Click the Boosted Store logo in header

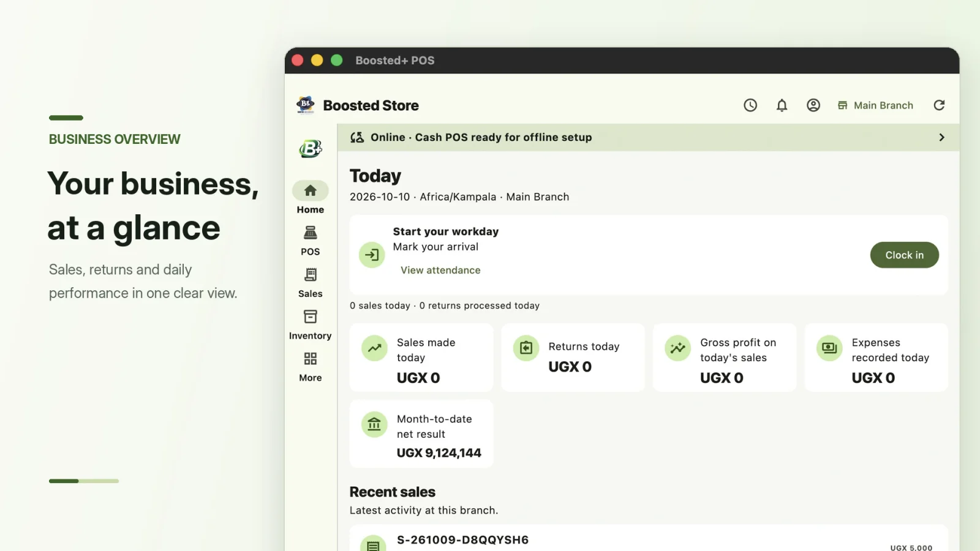[306, 105]
